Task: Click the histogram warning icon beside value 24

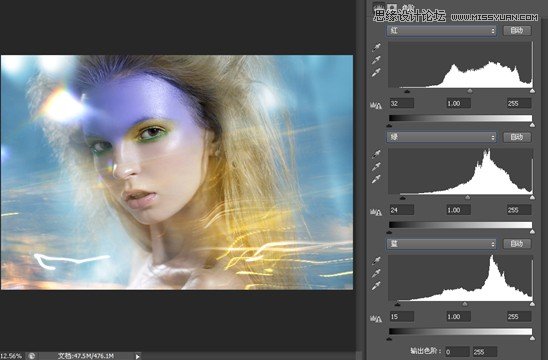Action: [x=376, y=212]
